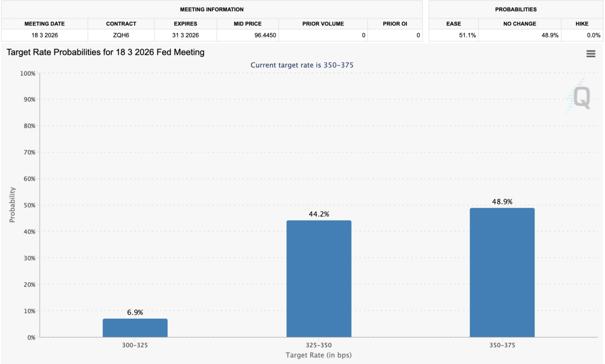The height and width of the screenshot is (364, 605).
Task: Select the EASE probability value 51.1%
Action: coord(467,35)
